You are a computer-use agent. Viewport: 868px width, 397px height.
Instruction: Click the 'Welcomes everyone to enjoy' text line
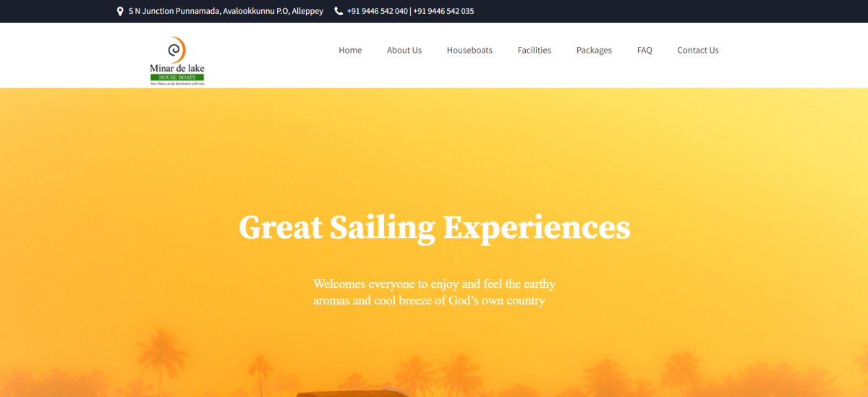tap(434, 284)
